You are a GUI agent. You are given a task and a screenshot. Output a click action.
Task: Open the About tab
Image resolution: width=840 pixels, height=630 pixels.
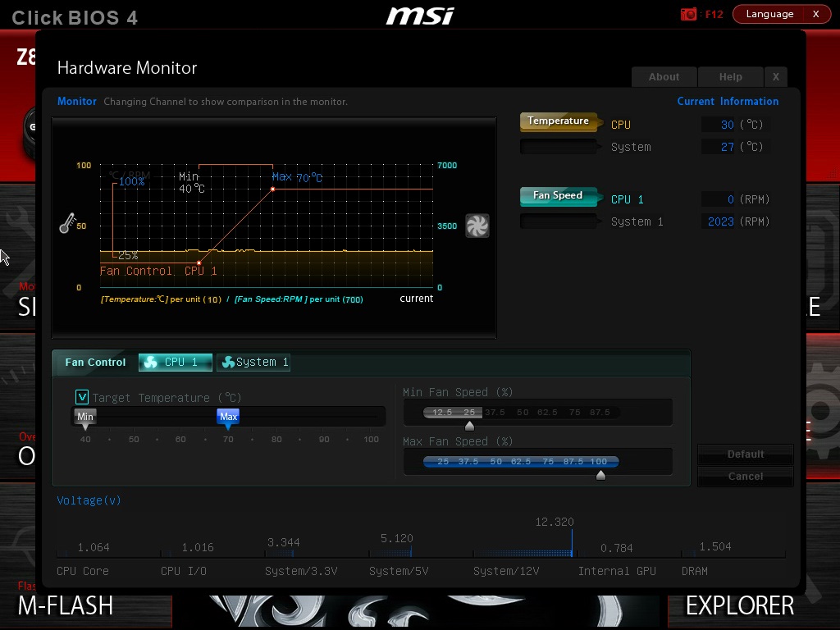click(664, 76)
